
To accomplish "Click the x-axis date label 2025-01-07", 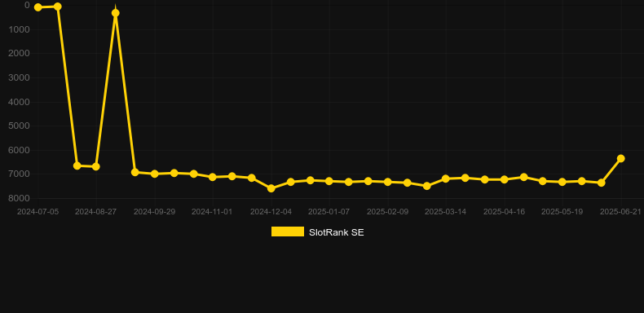I will coord(329,212).
